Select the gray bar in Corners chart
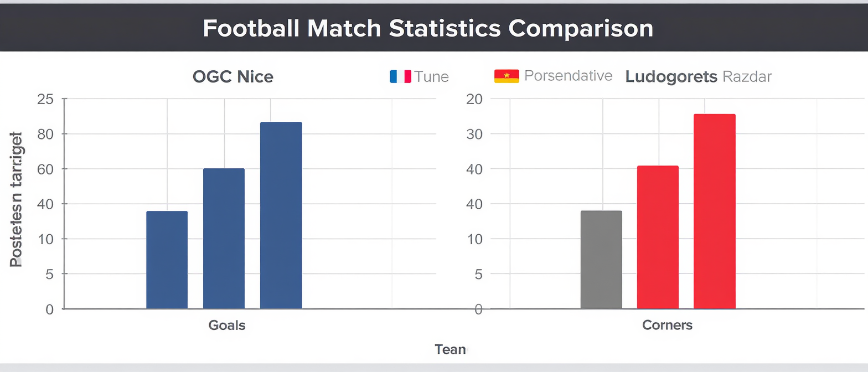Image resolution: width=868 pixels, height=372 pixels. [601, 260]
